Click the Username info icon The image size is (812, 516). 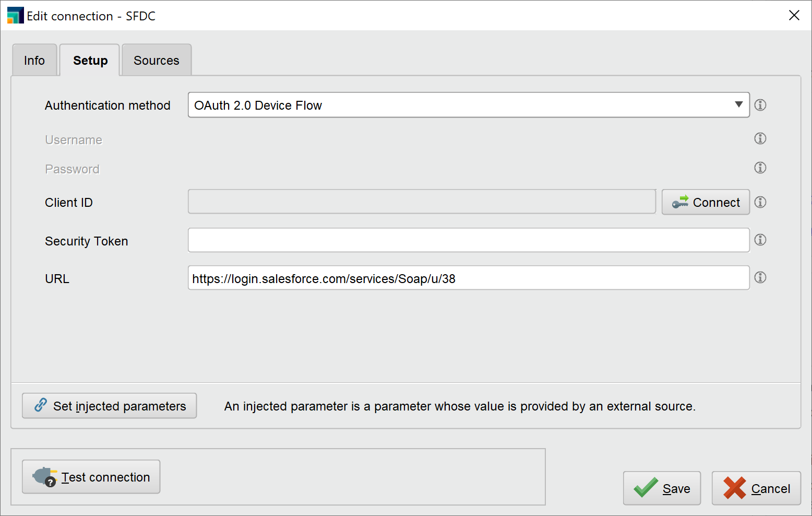[760, 138]
